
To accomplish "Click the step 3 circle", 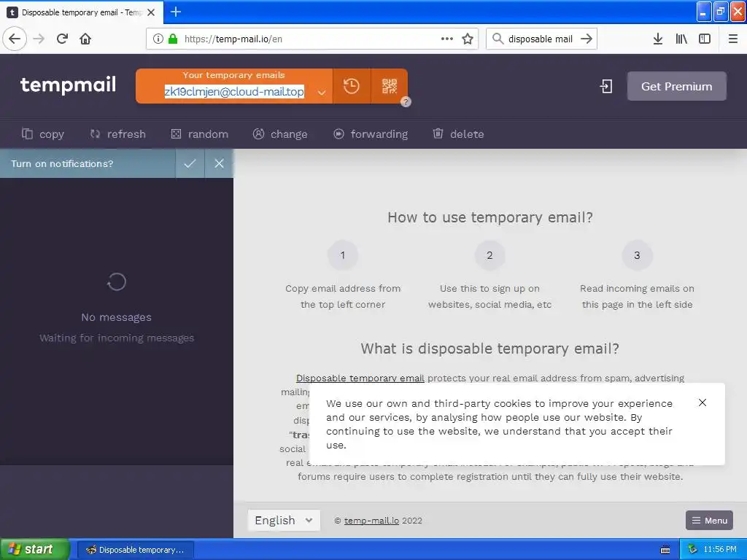I will pyautogui.click(x=637, y=255).
